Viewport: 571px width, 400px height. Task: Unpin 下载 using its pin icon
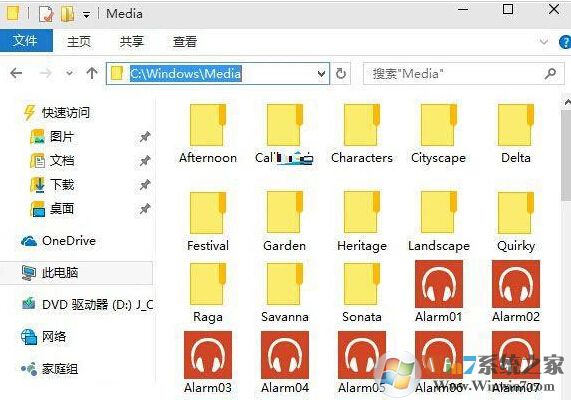145,185
